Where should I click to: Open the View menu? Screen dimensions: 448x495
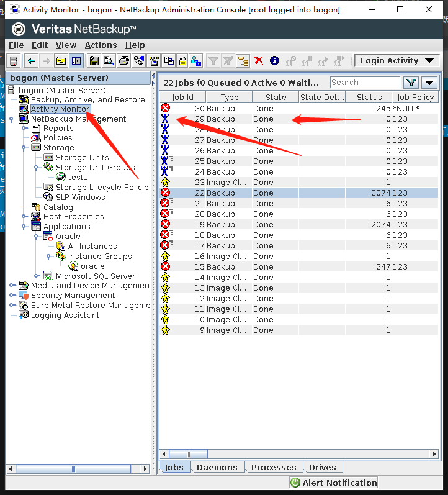pyautogui.click(x=66, y=45)
